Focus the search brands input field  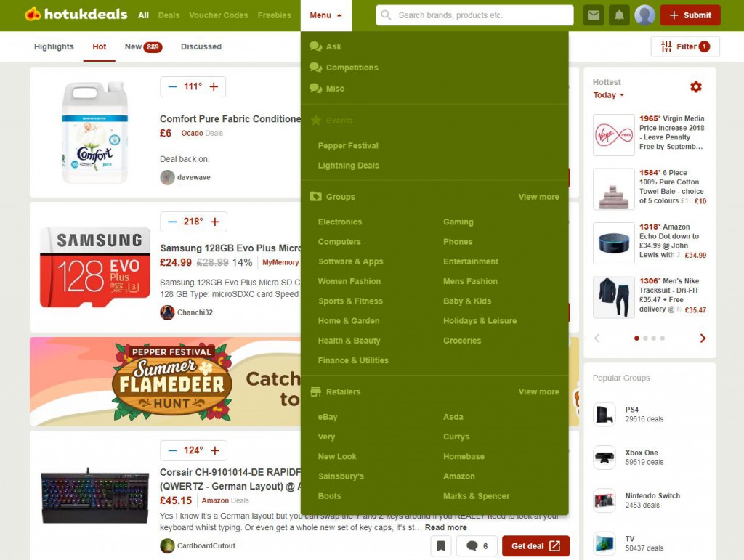click(474, 15)
